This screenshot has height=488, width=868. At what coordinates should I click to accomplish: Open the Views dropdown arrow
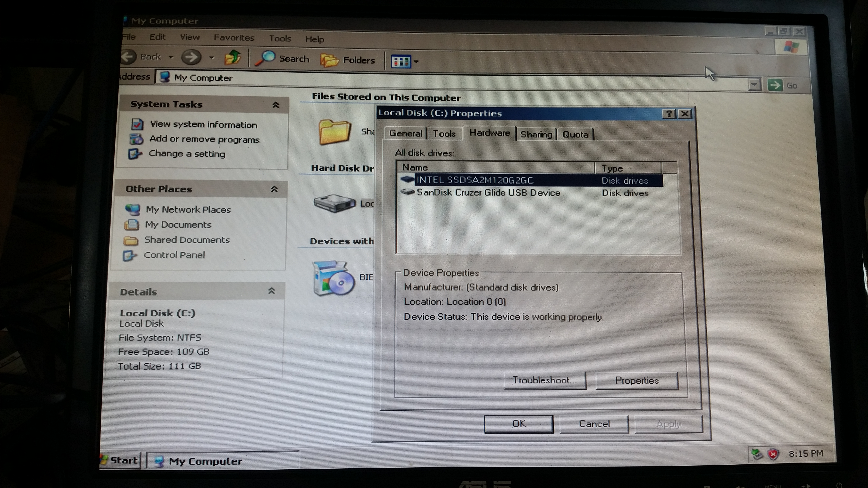coord(416,62)
